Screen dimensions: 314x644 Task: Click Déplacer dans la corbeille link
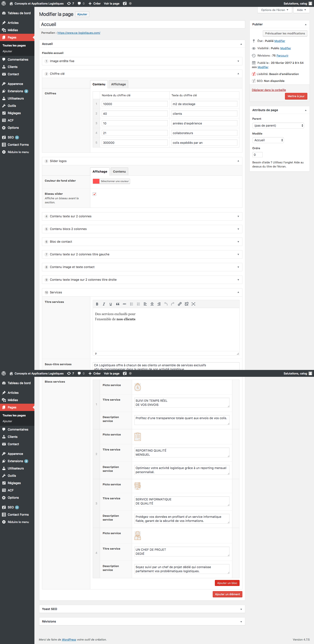(269, 90)
